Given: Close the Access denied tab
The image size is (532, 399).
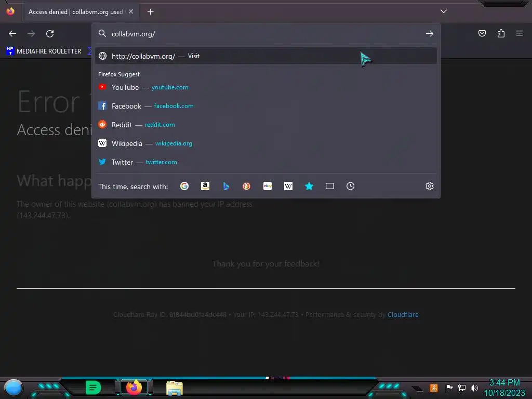Looking at the screenshot, I should click(131, 11).
